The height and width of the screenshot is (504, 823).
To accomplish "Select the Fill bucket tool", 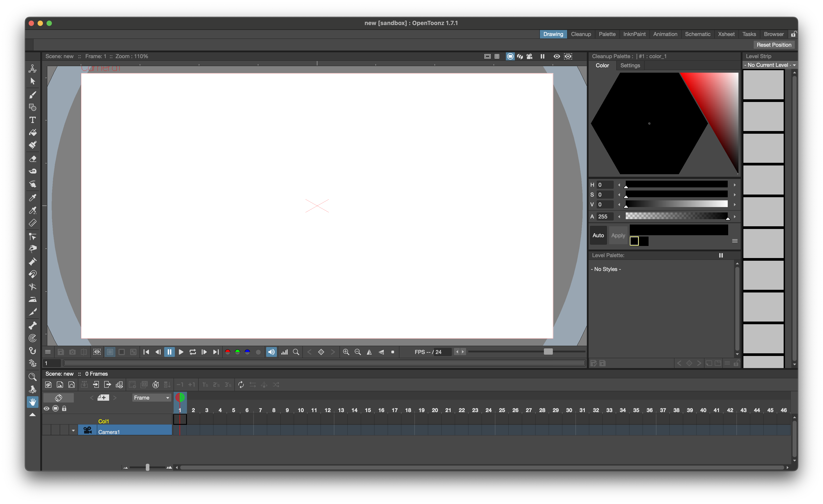I will 32,133.
